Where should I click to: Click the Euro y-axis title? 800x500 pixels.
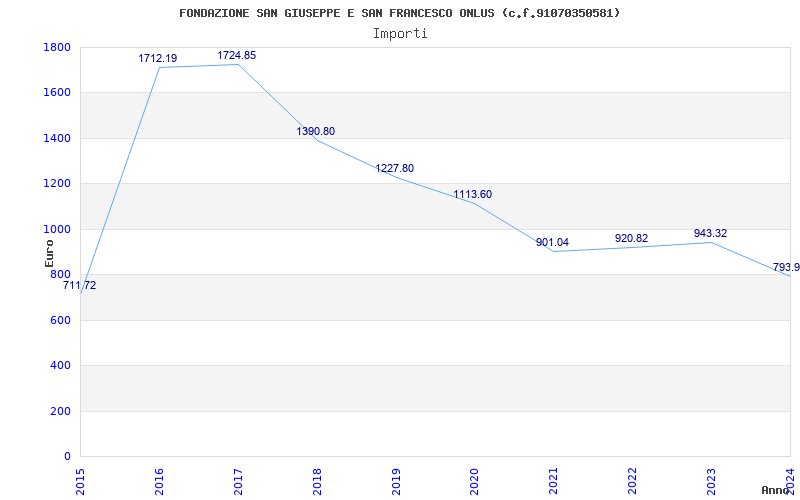(49, 253)
